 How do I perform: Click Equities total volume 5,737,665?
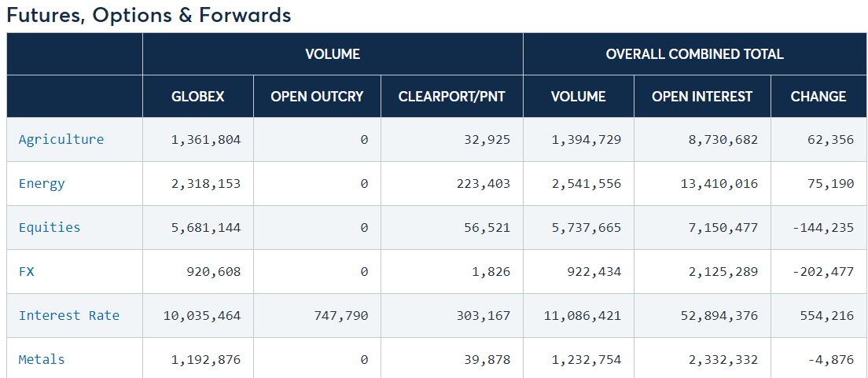tap(587, 227)
